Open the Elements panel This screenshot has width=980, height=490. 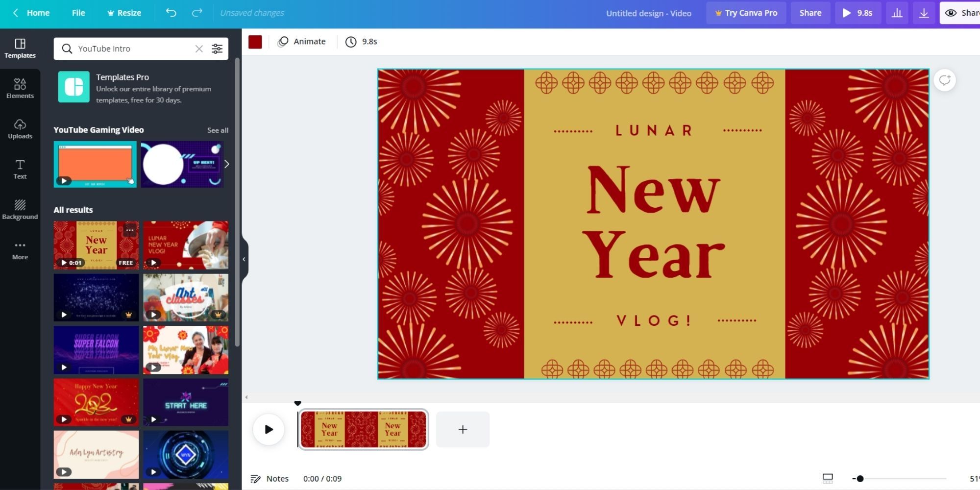click(20, 88)
